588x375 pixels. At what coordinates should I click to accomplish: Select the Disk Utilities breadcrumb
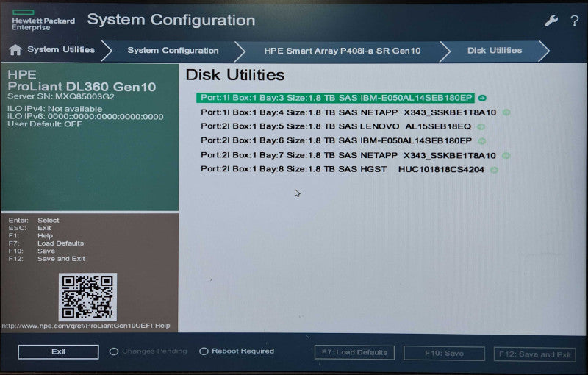click(494, 50)
